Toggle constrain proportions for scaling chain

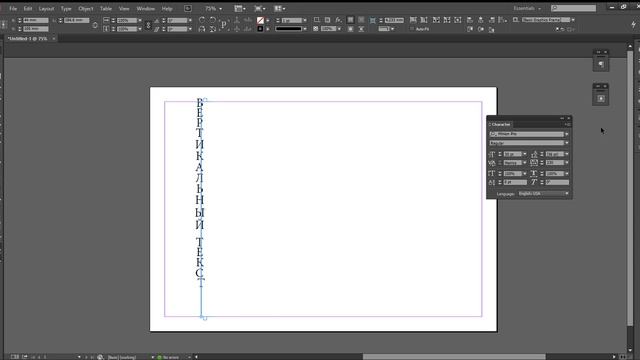pos(149,25)
